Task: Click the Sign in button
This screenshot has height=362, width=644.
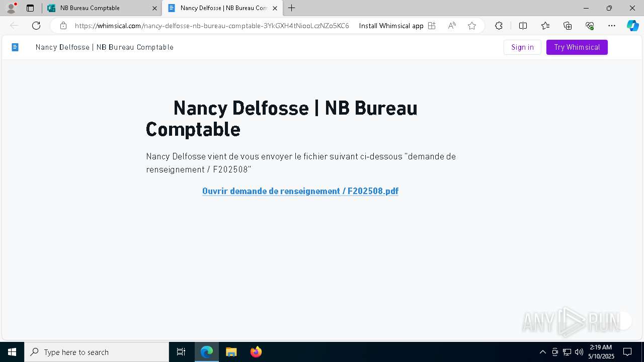Action: click(522, 47)
